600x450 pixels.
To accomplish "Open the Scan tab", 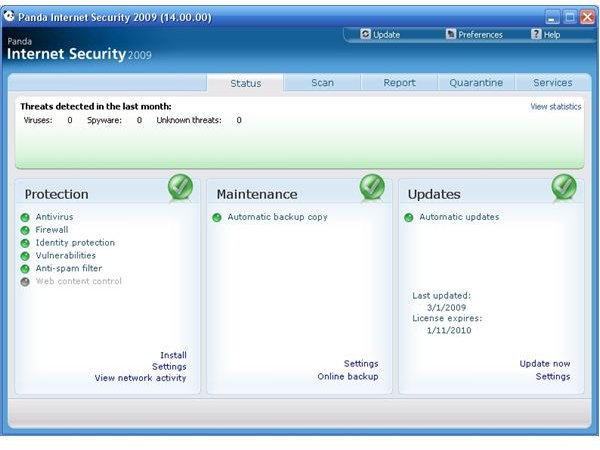I will (x=322, y=83).
